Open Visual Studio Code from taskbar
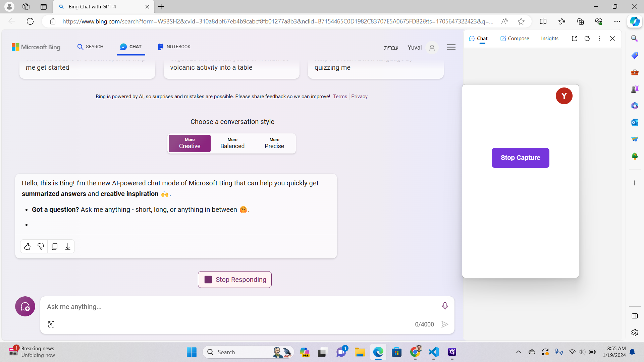 point(433,352)
